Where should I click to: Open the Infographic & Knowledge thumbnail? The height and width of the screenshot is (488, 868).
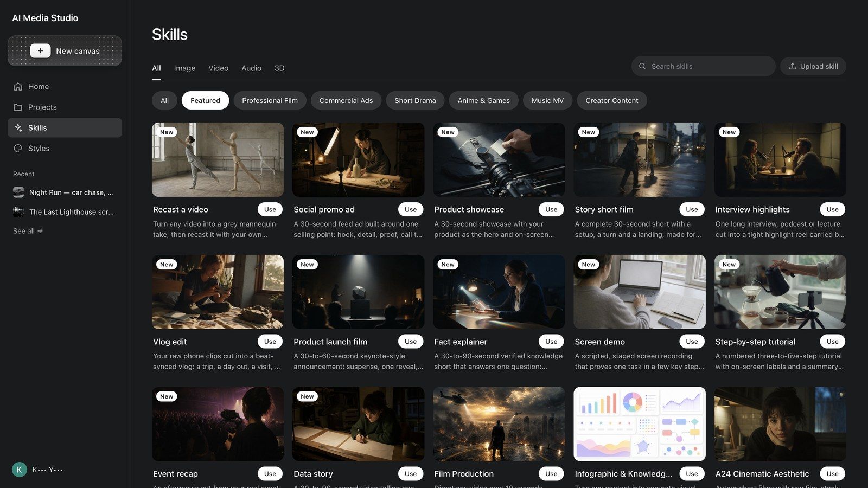(640, 424)
